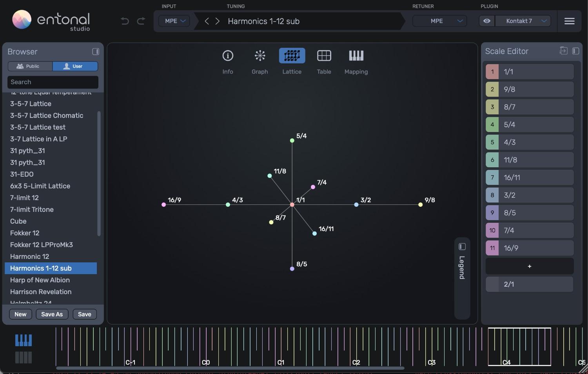
Task: Click the Scale Editor export icon
Action: [564, 51]
